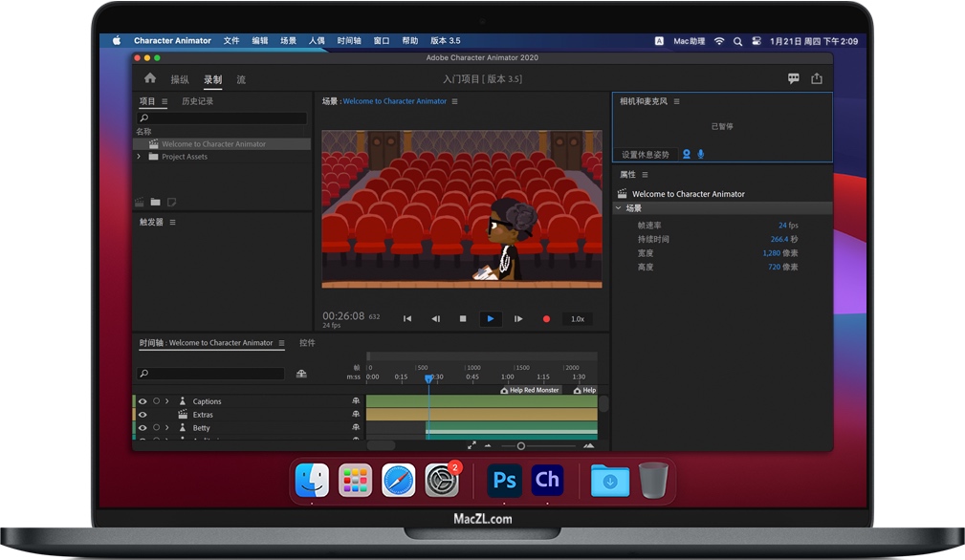Click the calibrate camera icon near 设置休息姿势
This screenshot has height=560, width=965.
click(687, 154)
